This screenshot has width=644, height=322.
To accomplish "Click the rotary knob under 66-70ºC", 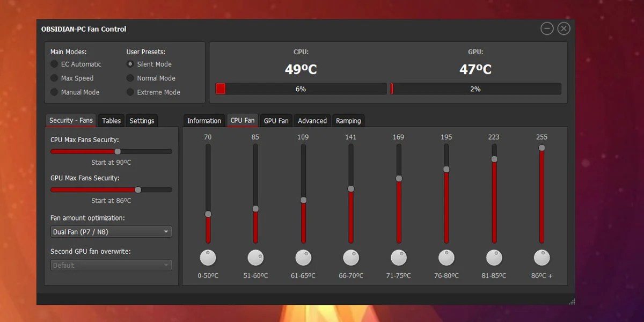I will [x=351, y=258].
